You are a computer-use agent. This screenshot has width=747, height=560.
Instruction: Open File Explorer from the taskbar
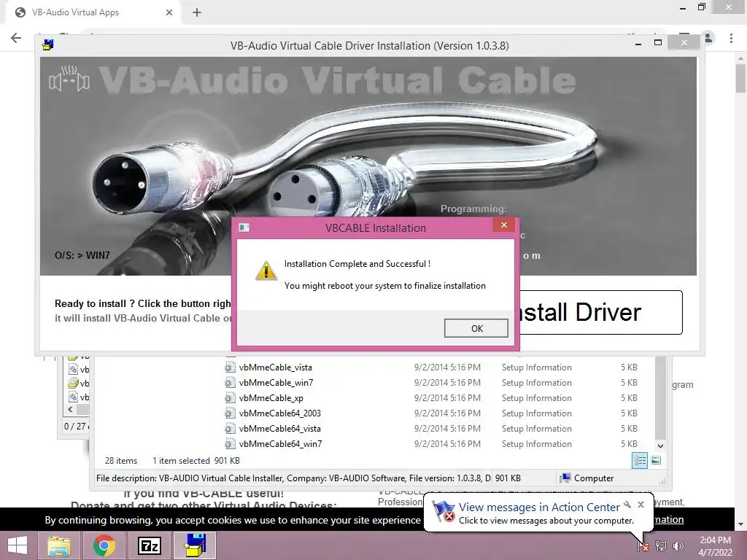(x=58, y=545)
